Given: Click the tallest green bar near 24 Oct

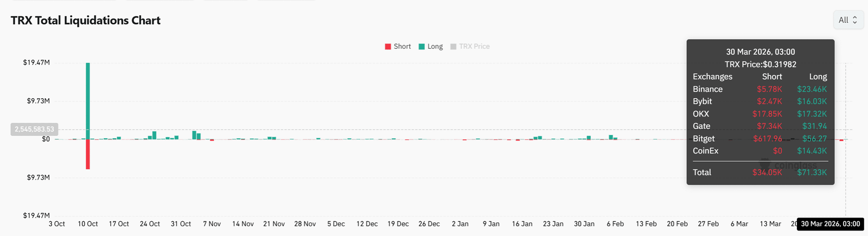Looking at the screenshot, I should (x=155, y=135).
